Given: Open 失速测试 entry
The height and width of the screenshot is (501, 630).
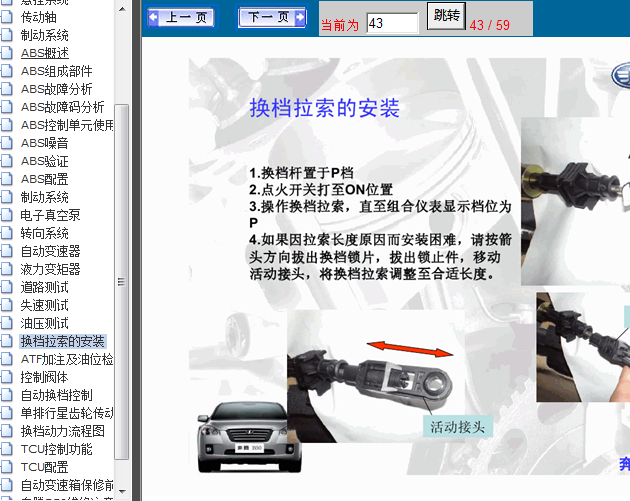Looking at the screenshot, I should tap(45, 305).
